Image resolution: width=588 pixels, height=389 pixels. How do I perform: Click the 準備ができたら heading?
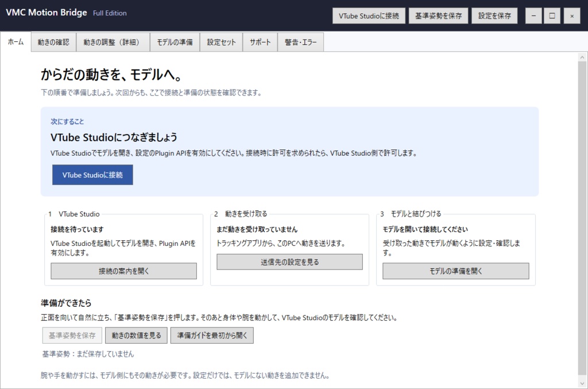click(x=66, y=303)
